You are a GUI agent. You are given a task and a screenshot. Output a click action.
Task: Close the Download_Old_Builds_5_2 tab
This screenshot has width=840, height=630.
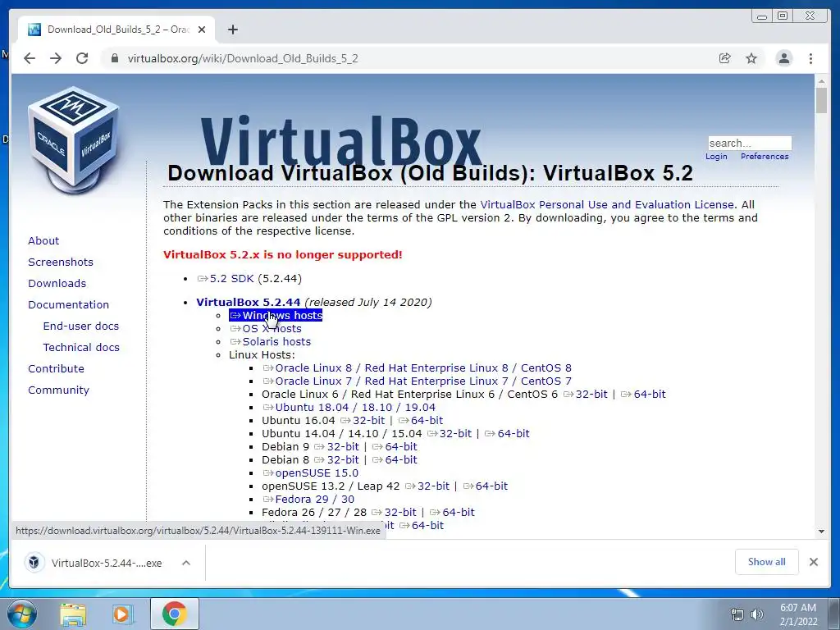202,30
